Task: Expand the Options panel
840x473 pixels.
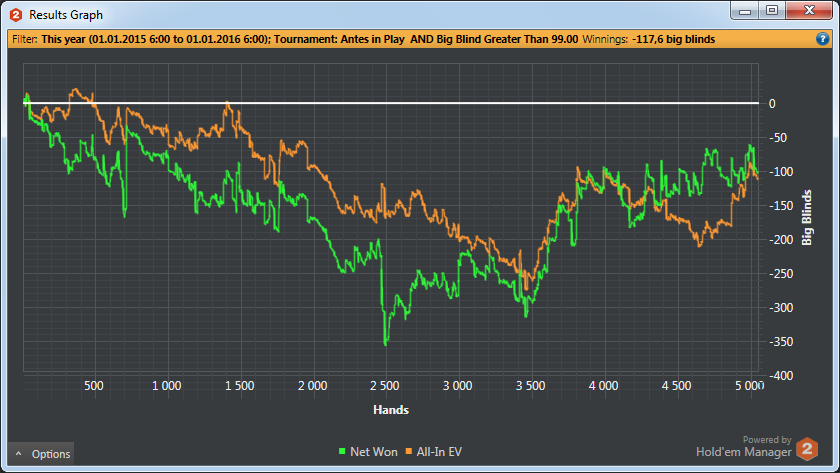Action: 41,454
